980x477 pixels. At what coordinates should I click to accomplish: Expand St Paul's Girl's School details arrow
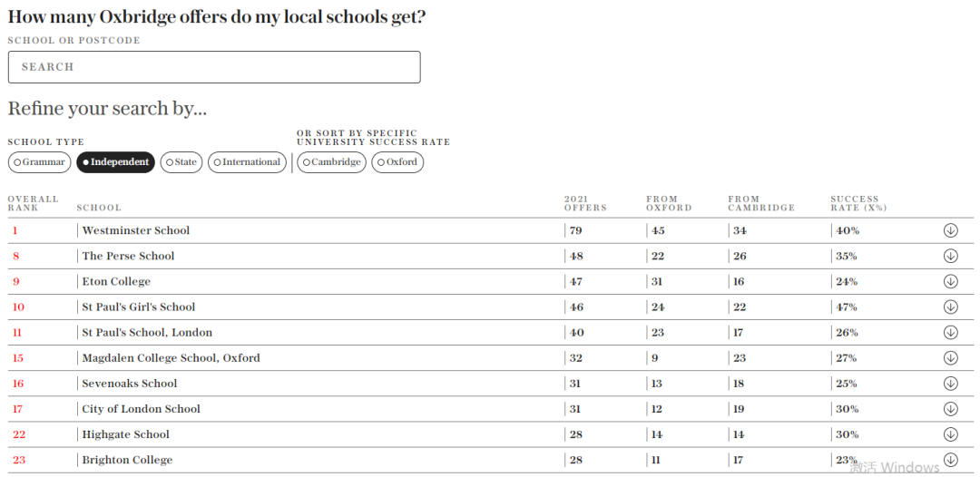(x=950, y=307)
